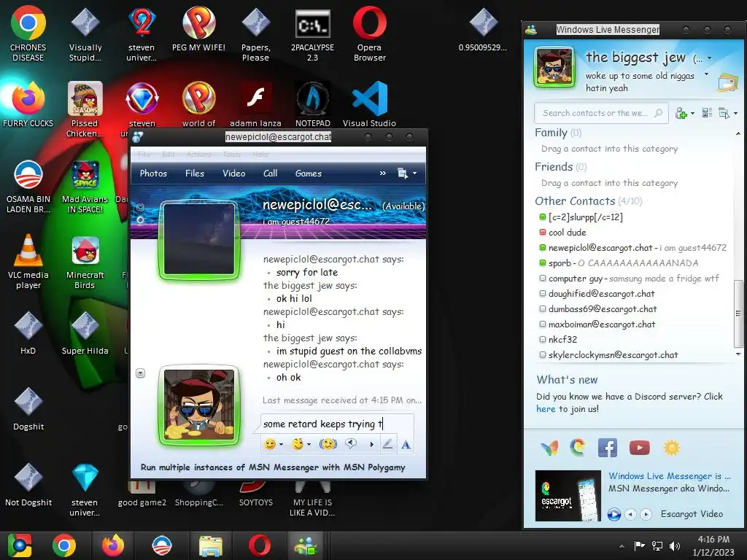Image resolution: width=747 pixels, height=560 pixels.
Task: Open the Facebook icon in Messenger
Action: pos(608,448)
